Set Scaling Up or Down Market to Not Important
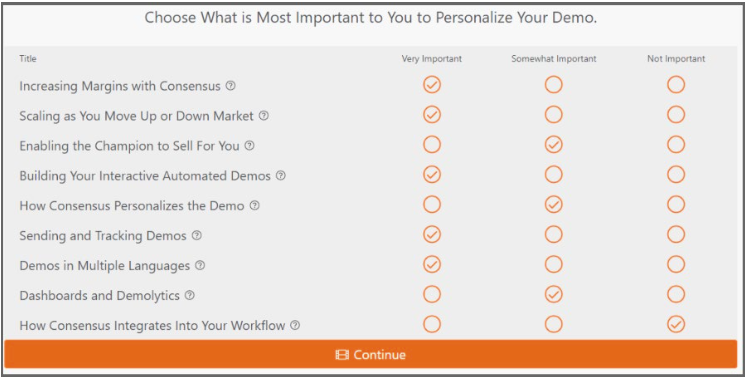This screenshot has height=377, width=746. point(676,115)
